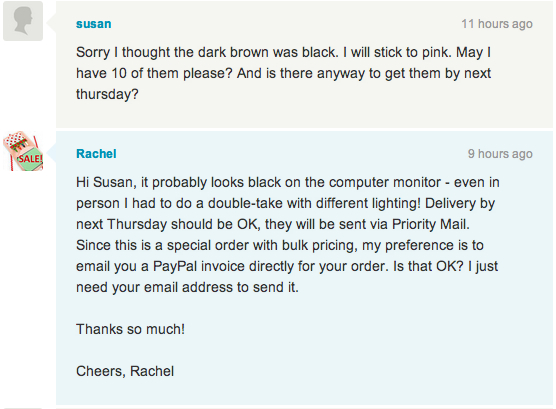Click speech-bubble pointer beside Rachel's reply
This screenshot has width=556, height=409.
point(51,153)
